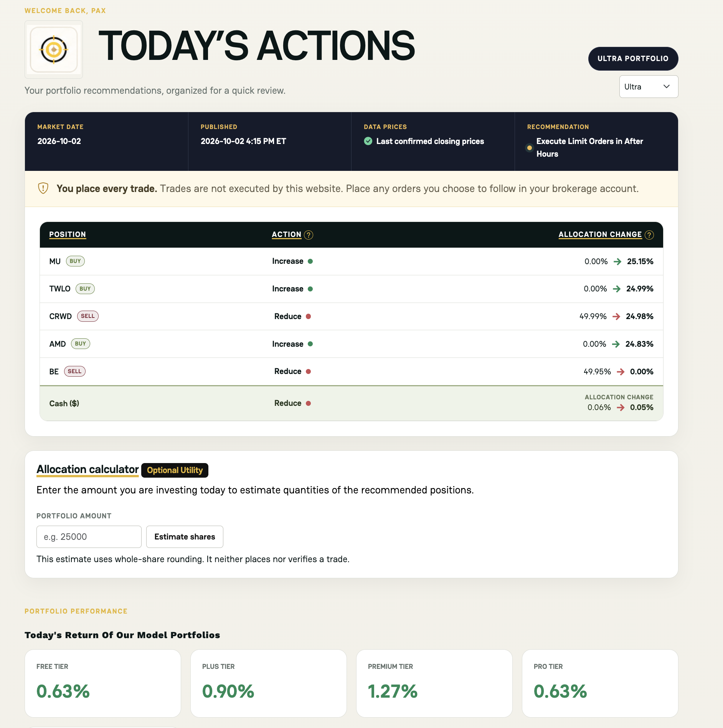Open the Ultra portfolio dropdown
Screen dimensions: 723x728
coord(649,87)
